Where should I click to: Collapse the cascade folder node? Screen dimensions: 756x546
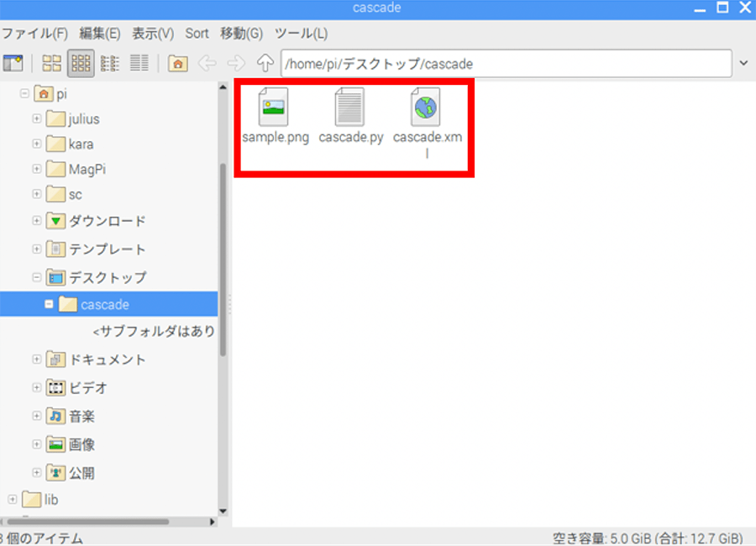(49, 304)
